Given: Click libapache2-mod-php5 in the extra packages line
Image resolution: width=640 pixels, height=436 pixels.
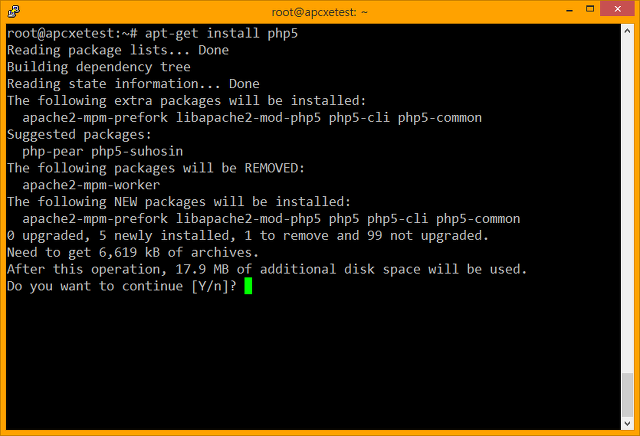Looking at the screenshot, I should [248, 118].
